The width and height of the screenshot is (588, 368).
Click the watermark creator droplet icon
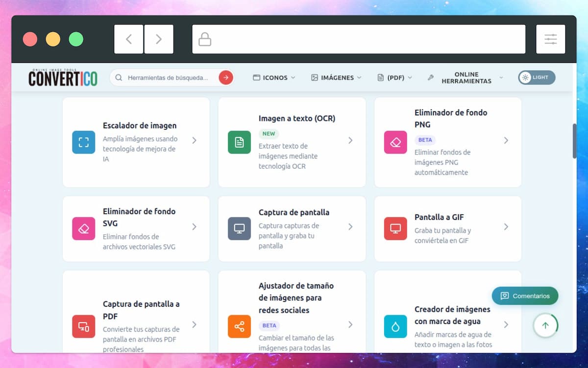[395, 327]
